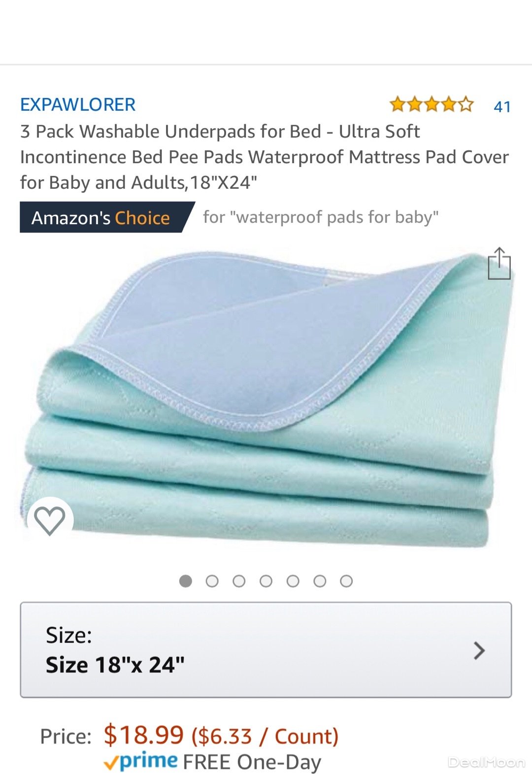532x774 pixels.
Task: Go to the fifth image dot
Action: click(x=293, y=581)
